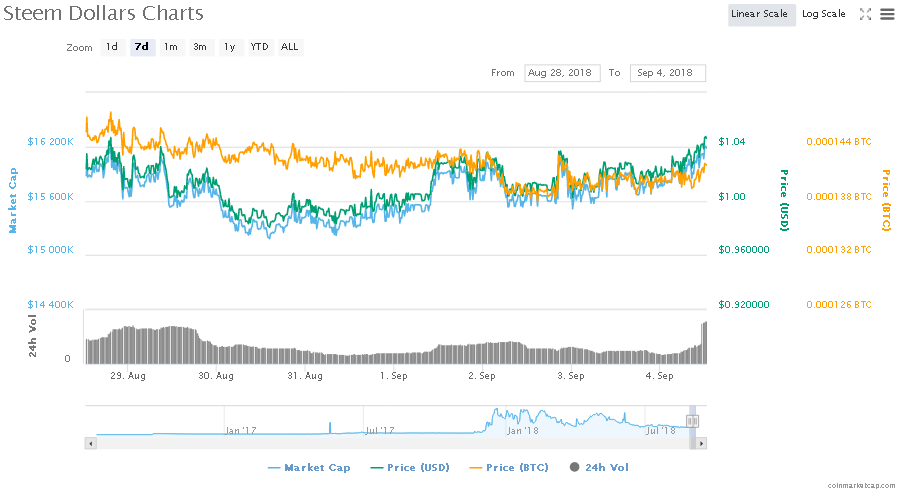Set zoom to 1y

point(230,47)
